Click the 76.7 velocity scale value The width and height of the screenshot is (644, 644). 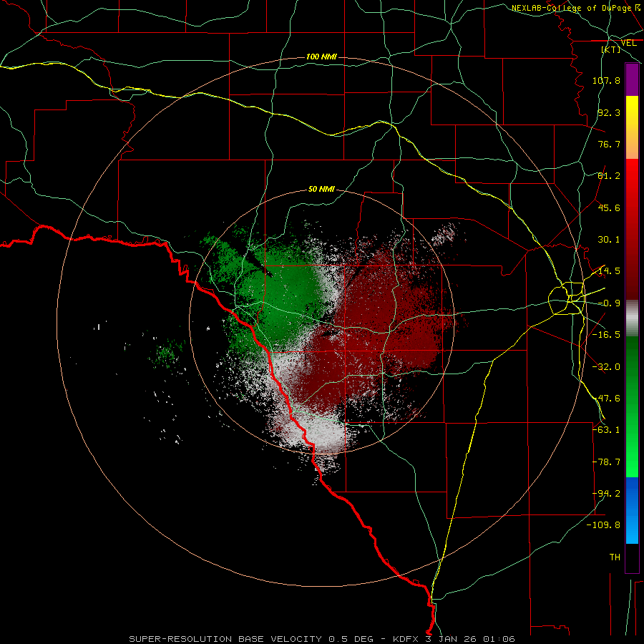click(609, 144)
